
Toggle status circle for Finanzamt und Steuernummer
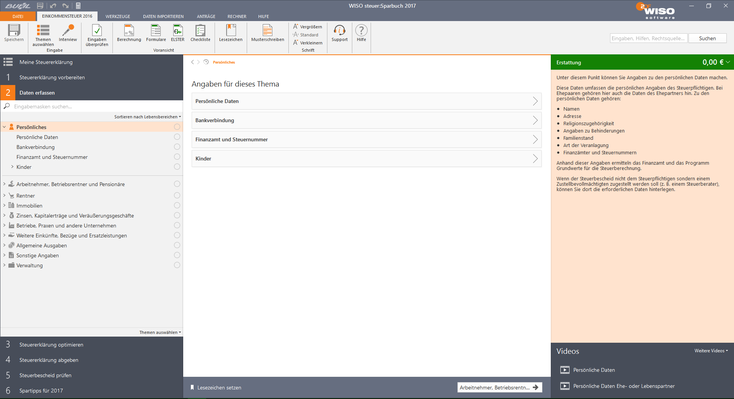pyautogui.click(x=177, y=157)
